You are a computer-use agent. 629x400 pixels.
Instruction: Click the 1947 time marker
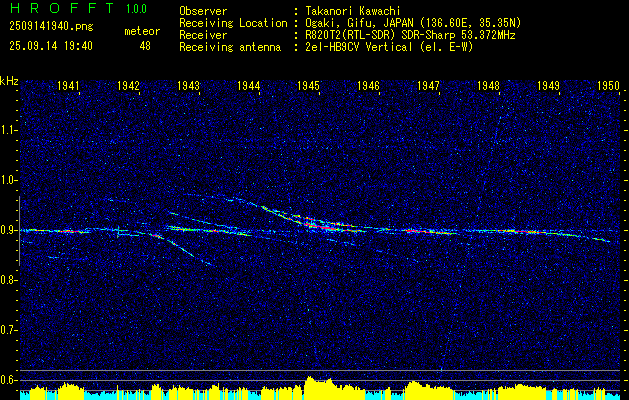(x=428, y=85)
